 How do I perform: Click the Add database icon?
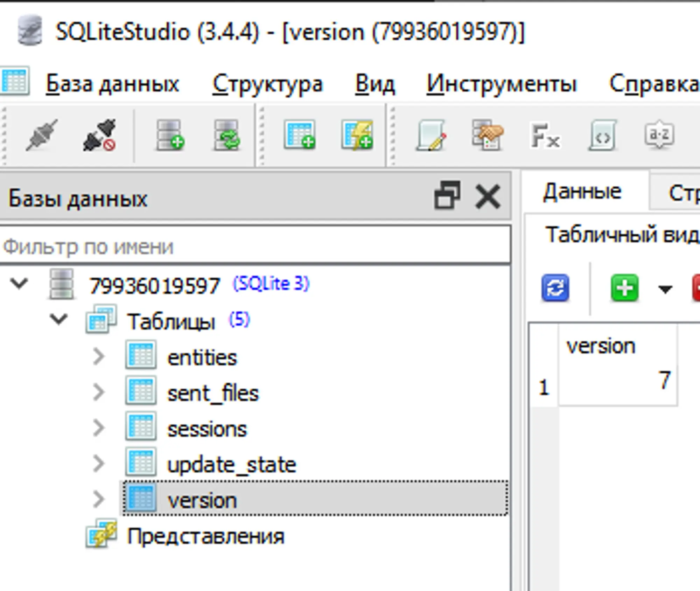click(170, 135)
